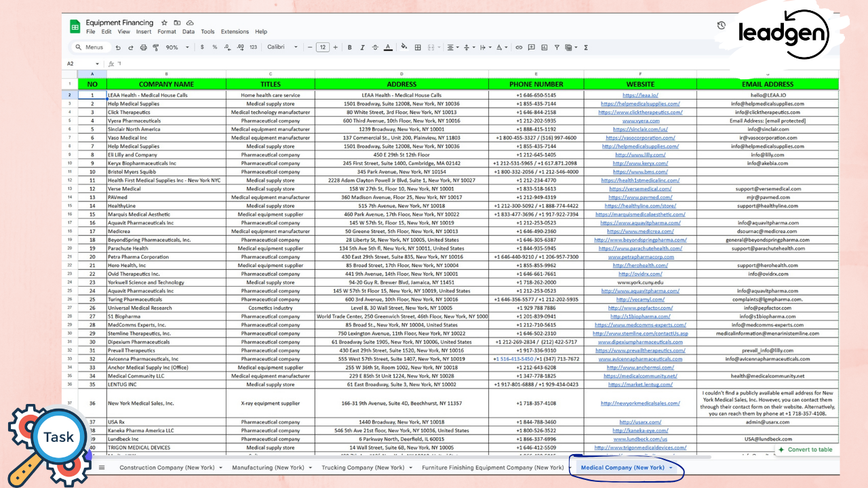Open Manufacturing tab arrow menu
Image resolution: width=868 pixels, height=488 pixels.
pos(311,468)
